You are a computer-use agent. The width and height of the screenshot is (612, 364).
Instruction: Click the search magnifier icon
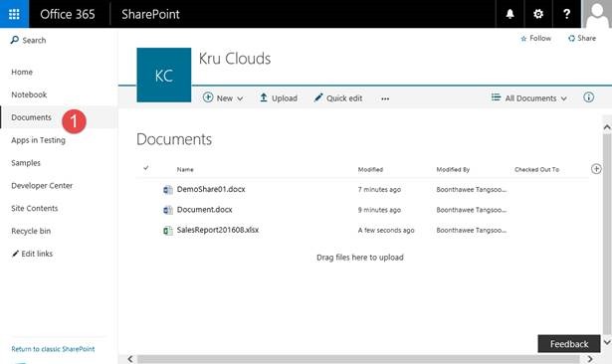(x=15, y=40)
